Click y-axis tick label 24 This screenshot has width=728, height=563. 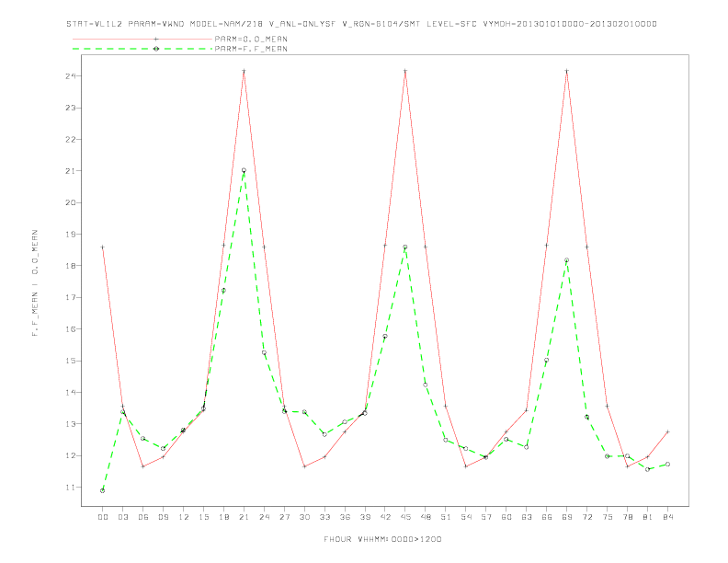[x=70, y=76]
